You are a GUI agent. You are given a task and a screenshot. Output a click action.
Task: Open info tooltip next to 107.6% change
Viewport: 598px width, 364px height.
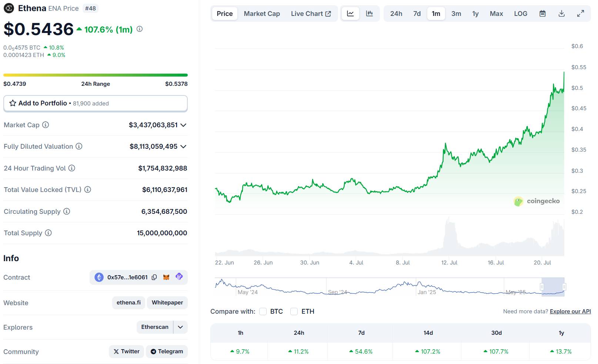(140, 29)
